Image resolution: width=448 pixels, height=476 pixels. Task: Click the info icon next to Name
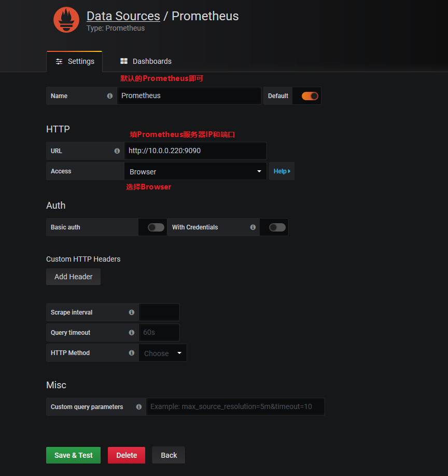(110, 96)
